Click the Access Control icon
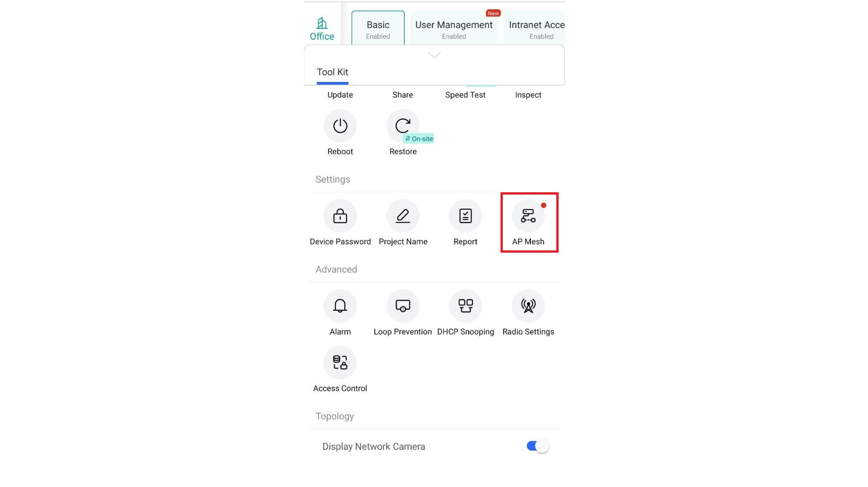 (340, 362)
